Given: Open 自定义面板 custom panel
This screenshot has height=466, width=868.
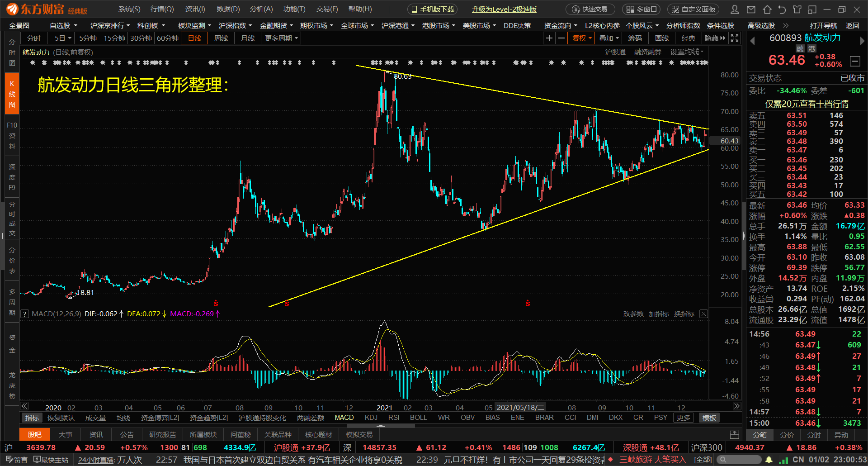Looking at the screenshot, I should pyautogui.click(x=694, y=10).
